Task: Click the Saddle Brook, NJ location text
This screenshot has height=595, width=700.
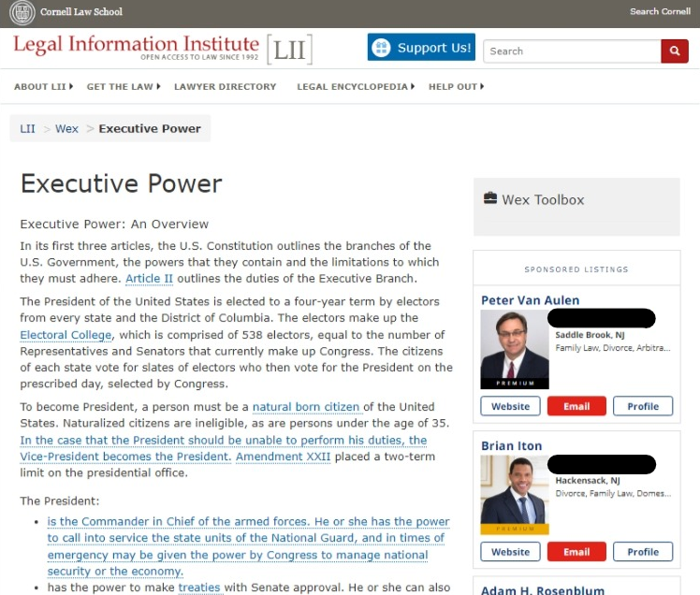Action: 590,335
